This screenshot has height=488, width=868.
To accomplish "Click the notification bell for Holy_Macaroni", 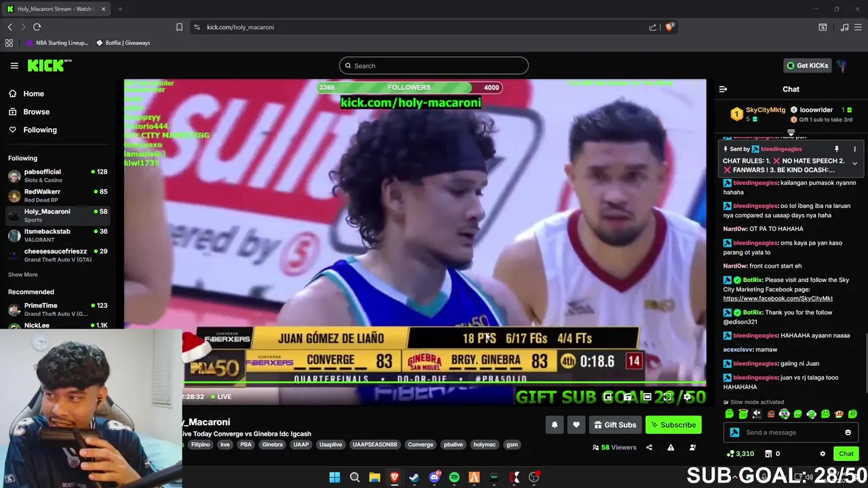I will [554, 425].
